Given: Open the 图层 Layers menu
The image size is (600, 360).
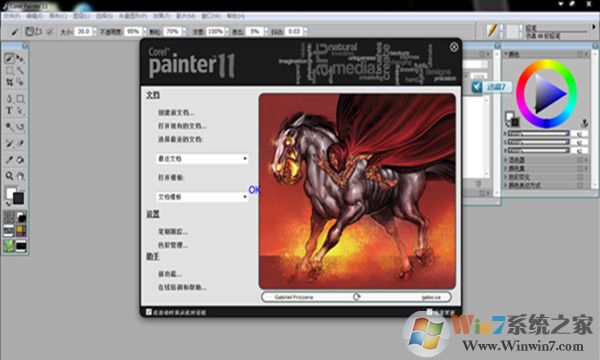Looking at the screenshot, I should pyautogui.click(x=81, y=16).
